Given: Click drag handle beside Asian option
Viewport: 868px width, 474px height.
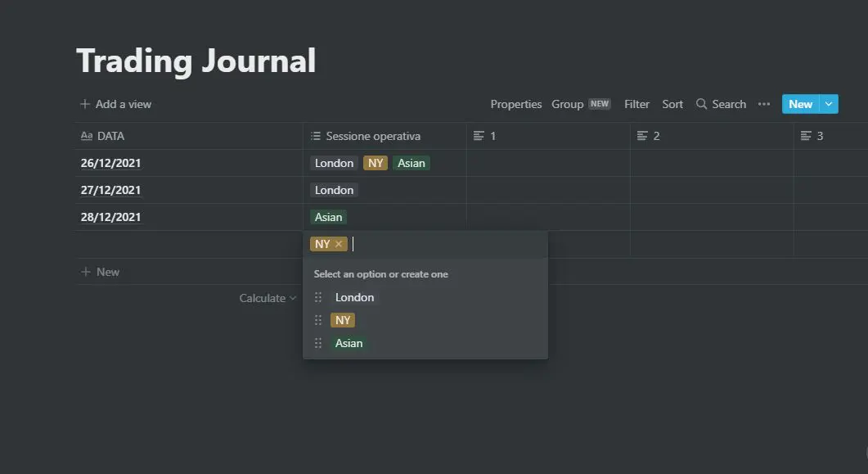Looking at the screenshot, I should (318, 343).
